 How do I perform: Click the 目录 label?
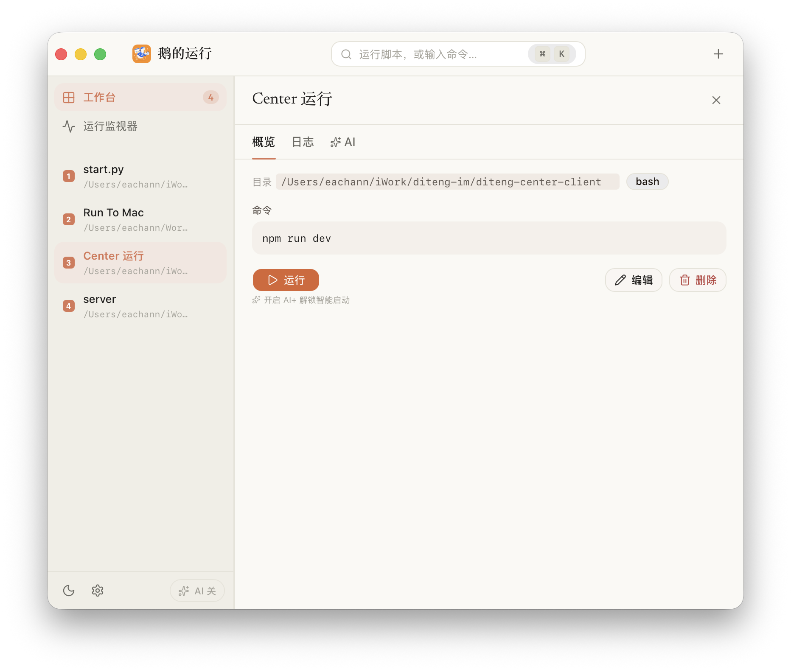point(262,182)
